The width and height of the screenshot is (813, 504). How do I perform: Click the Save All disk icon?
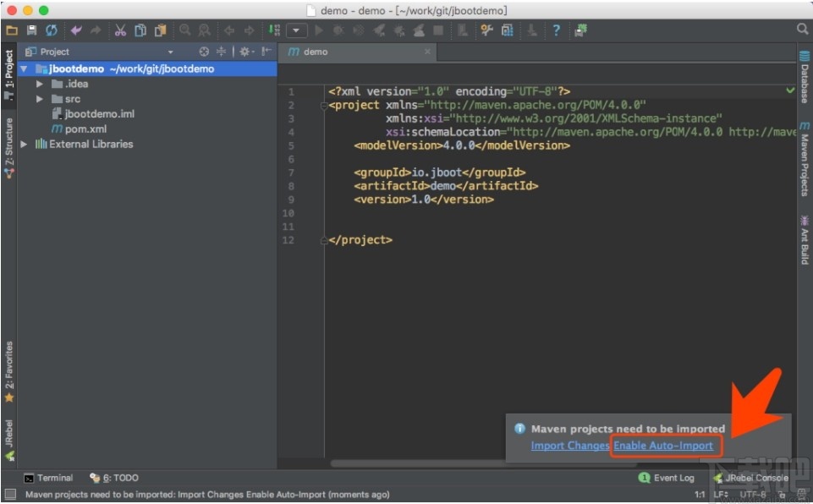pos(31,30)
